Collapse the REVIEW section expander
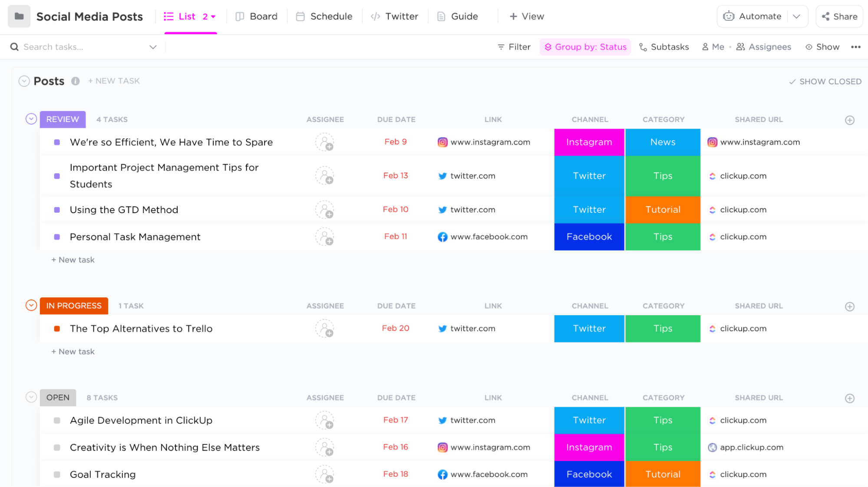Image resolution: width=868 pixels, height=487 pixels. coord(31,118)
